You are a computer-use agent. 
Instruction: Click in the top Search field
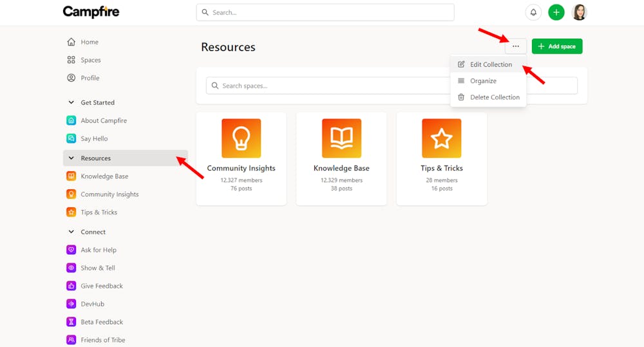(x=325, y=12)
